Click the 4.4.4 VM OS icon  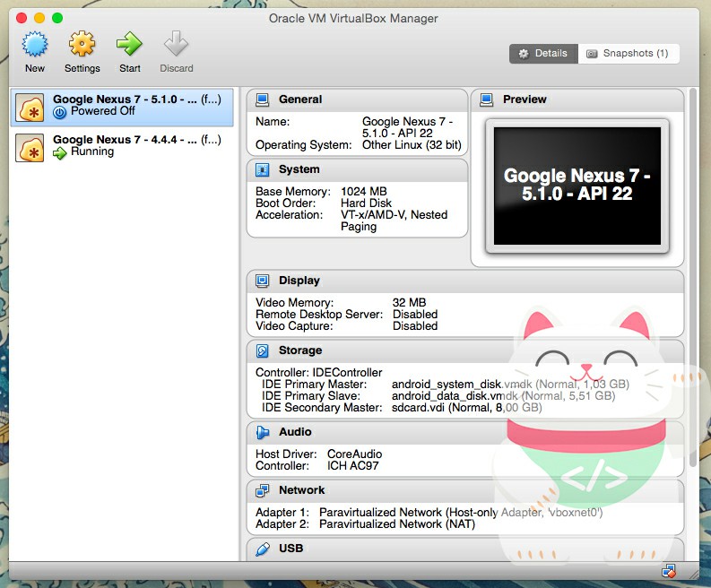[x=30, y=148]
